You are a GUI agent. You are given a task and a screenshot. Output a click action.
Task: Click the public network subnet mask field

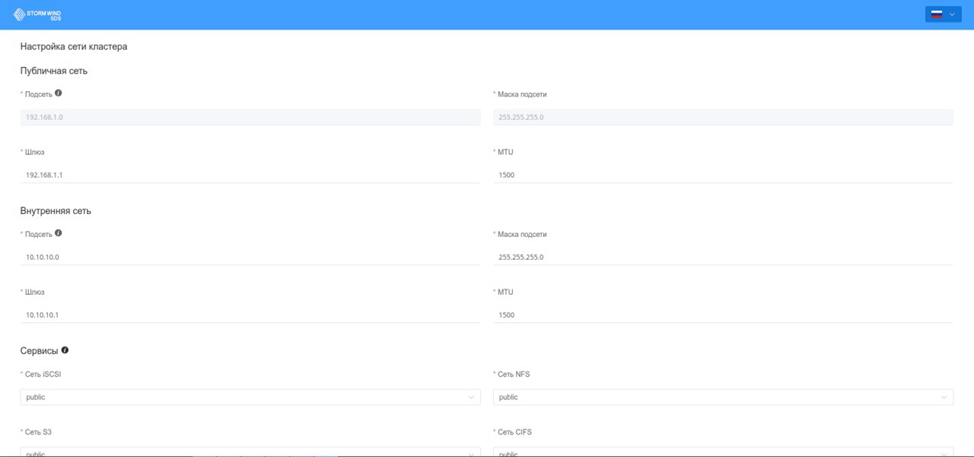(723, 117)
